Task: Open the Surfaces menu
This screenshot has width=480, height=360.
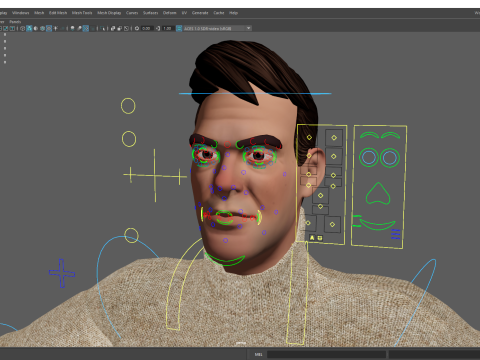Action: tap(151, 13)
